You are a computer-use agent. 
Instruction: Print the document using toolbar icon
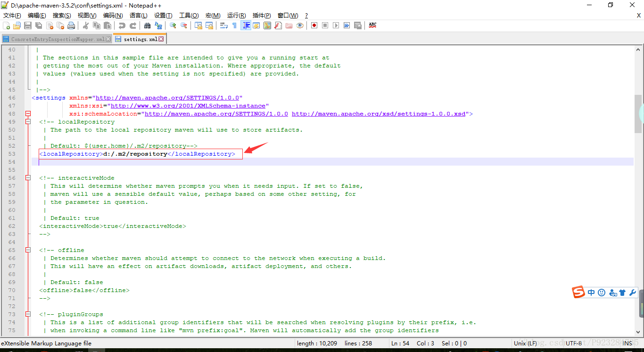pyautogui.click(x=70, y=25)
